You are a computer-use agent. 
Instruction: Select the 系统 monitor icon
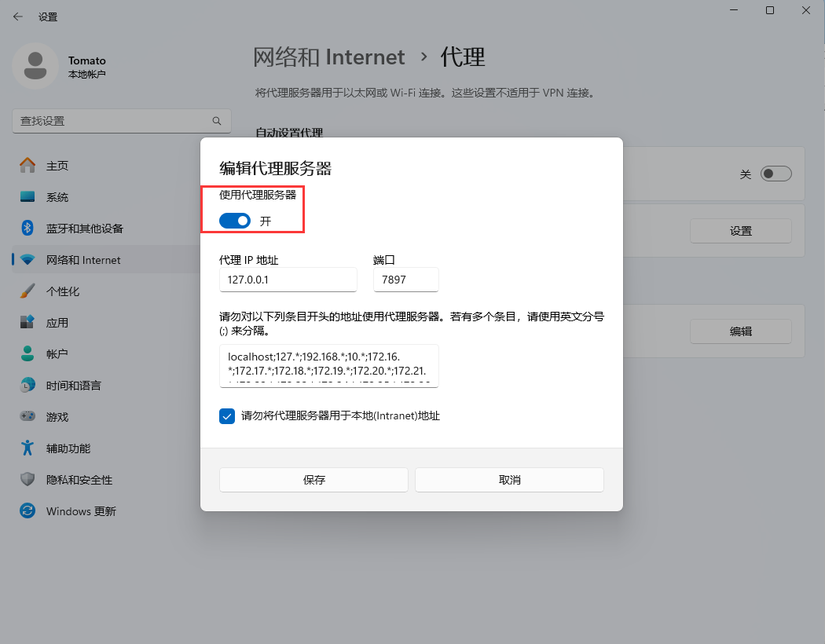pyautogui.click(x=27, y=197)
